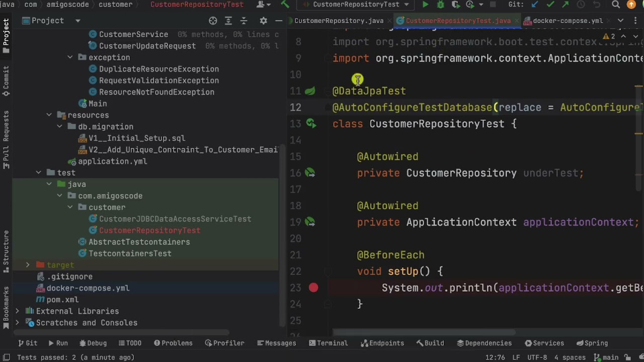
Task: Click run test gutter icon on line 13
Action: (x=311, y=124)
